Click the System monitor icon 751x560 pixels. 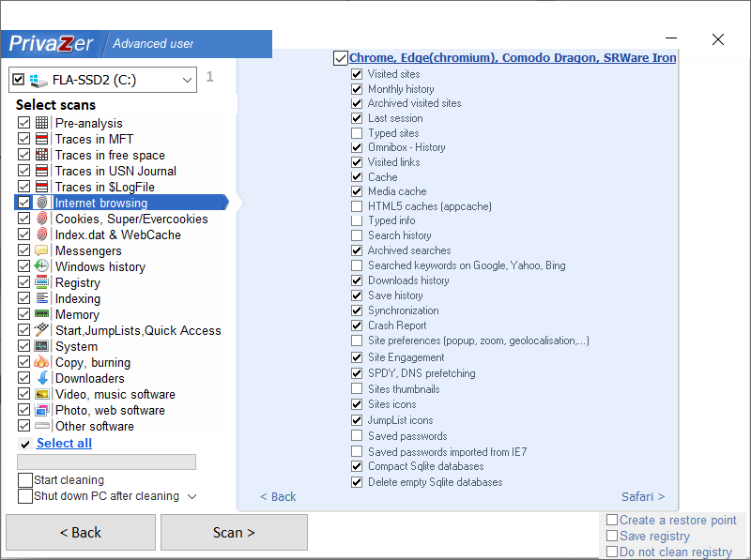pos(41,346)
